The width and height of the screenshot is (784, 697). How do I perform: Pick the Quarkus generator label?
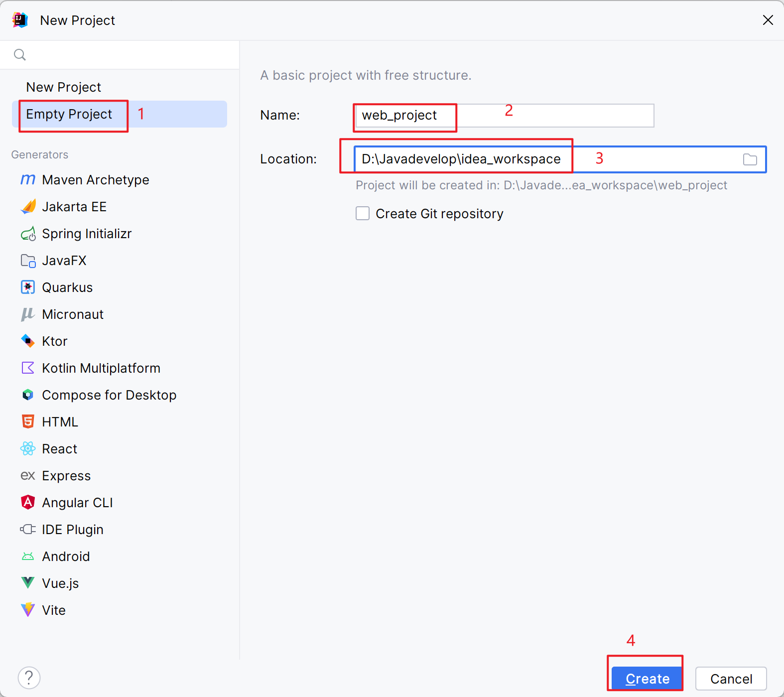pos(67,287)
